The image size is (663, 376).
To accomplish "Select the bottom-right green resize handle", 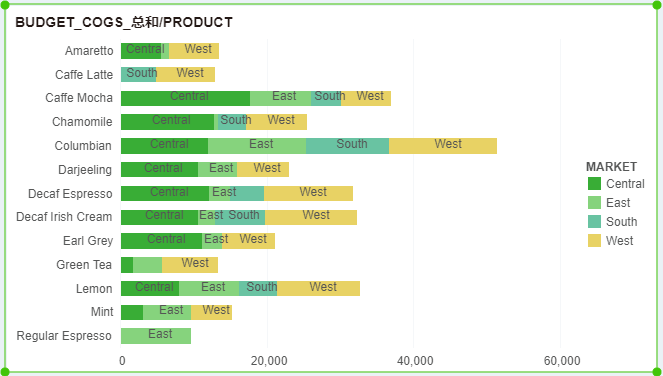I will 658,371.
